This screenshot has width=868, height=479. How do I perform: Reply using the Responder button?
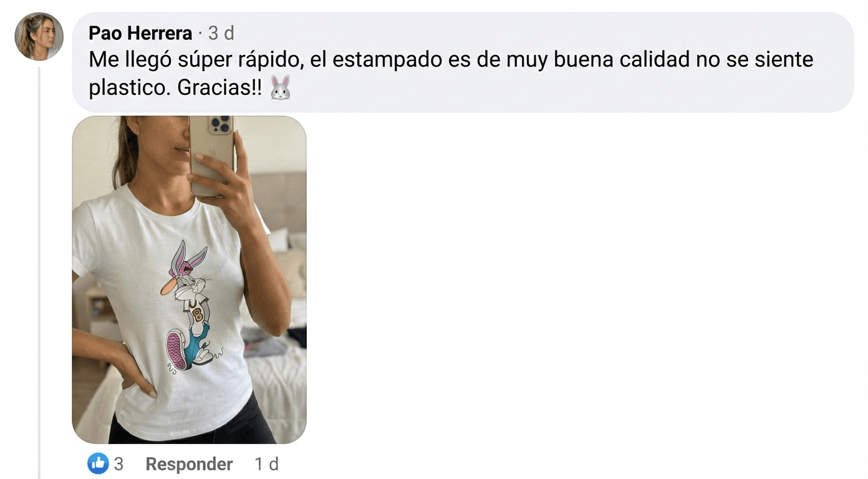click(189, 464)
